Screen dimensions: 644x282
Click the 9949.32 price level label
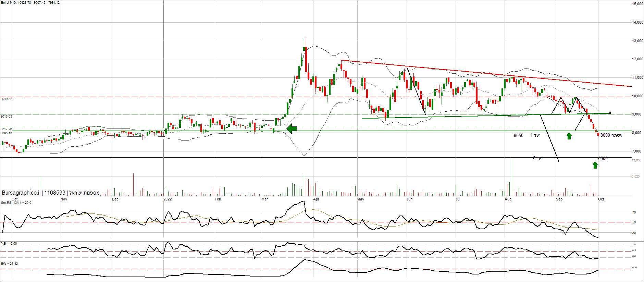[x=7, y=99]
